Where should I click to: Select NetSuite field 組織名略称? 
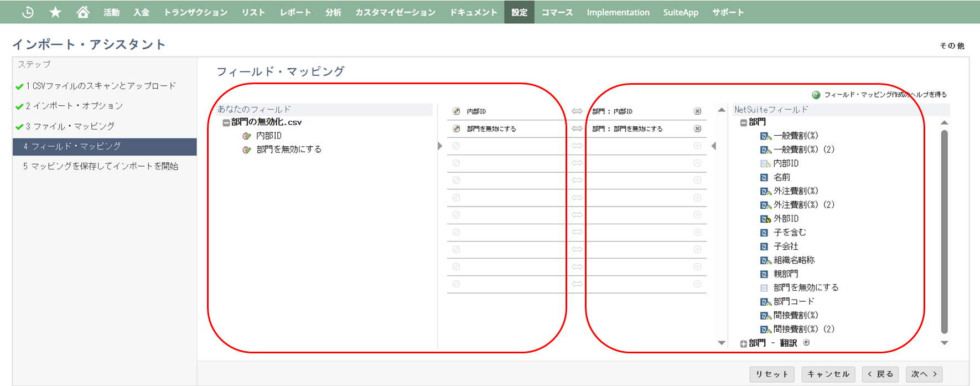click(794, 260)
